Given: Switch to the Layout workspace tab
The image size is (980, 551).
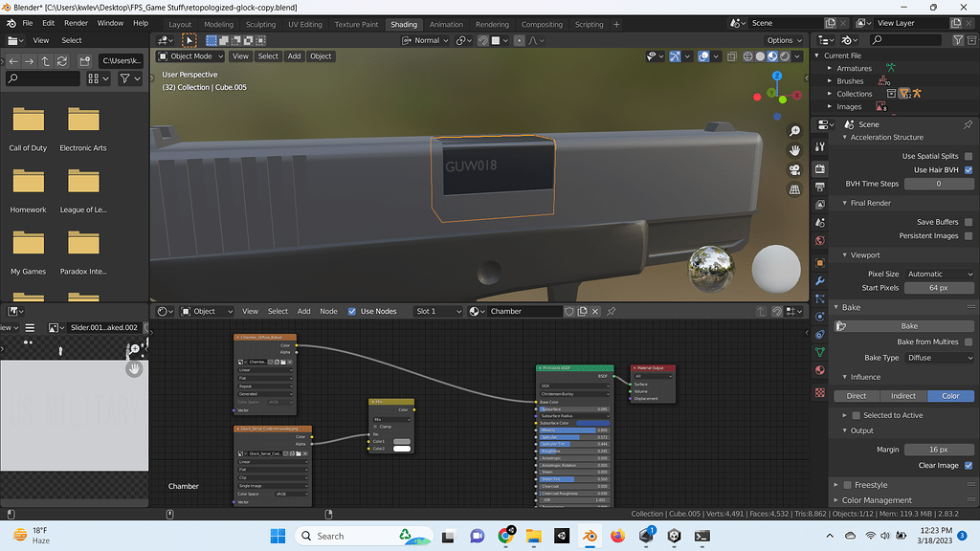Looking at the screenshot, I should coord(180,24).
